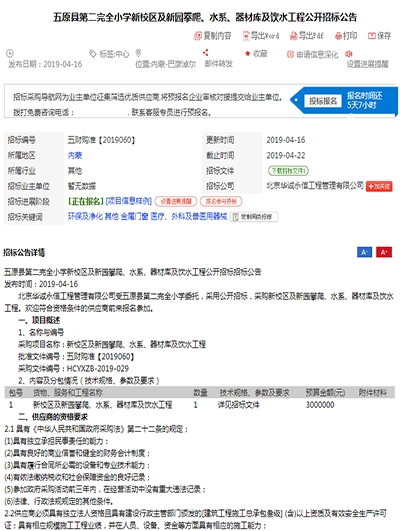Click the red star 收藏 icon
The width and height of the screenshot is (400, 531).
pos(248,54)
